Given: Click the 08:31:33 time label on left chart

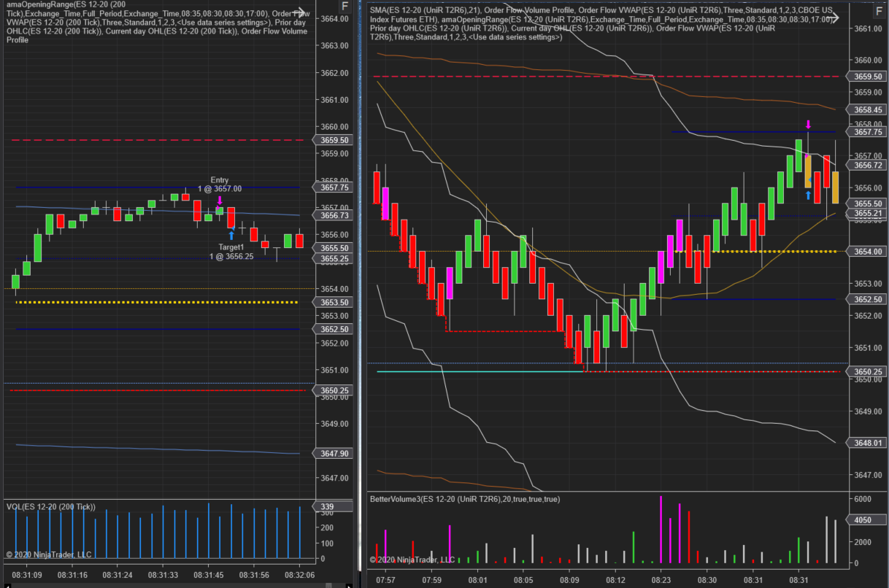Looking at the screenshot, I should coord(163,575).
